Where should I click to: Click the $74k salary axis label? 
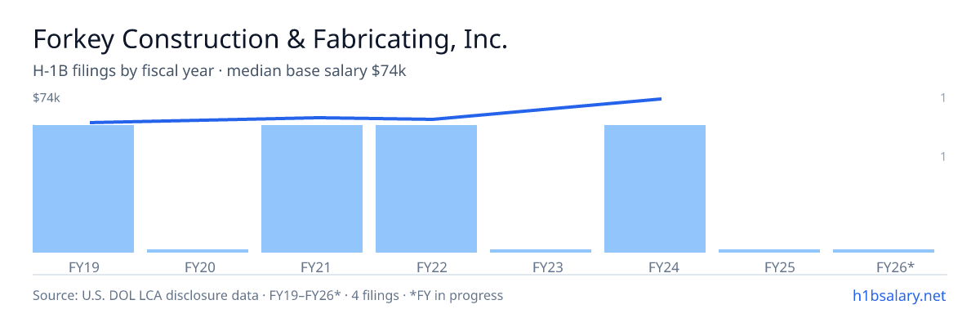[47, 98]
